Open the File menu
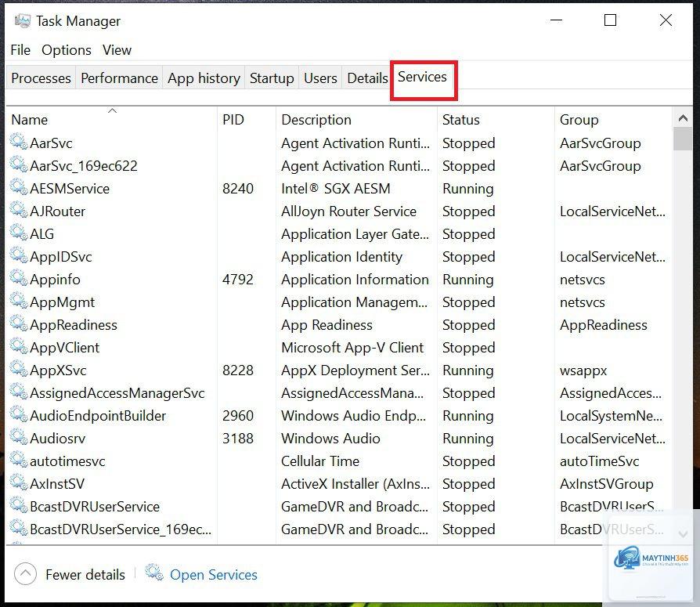The height and width of the screenshot is (607, 700). [20, 50]
